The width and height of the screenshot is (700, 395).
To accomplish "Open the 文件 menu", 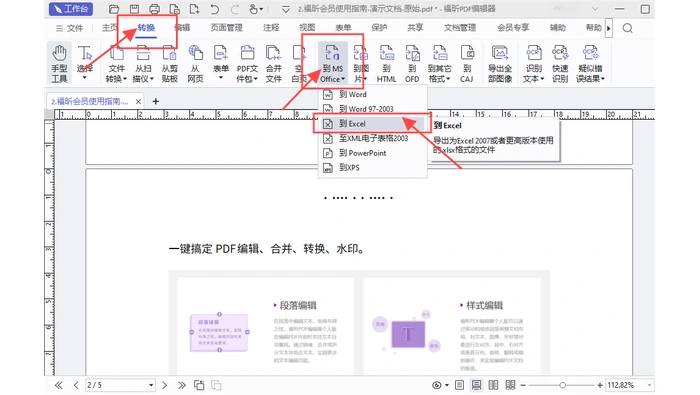I will (70, 28).
